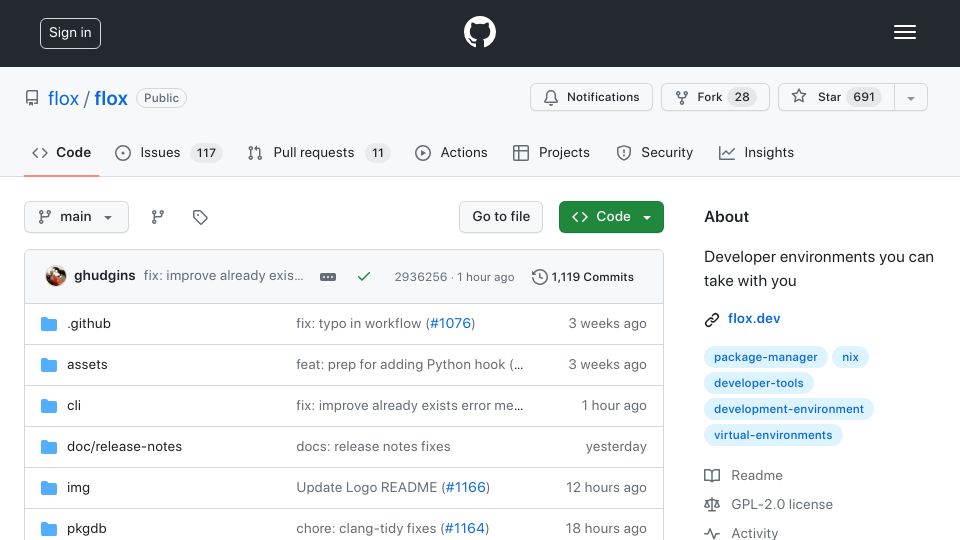Image resolution: width=960 pixels, height=540 pixels.
Task: Open the flox owner link
Action: click(x=64, y=98)
